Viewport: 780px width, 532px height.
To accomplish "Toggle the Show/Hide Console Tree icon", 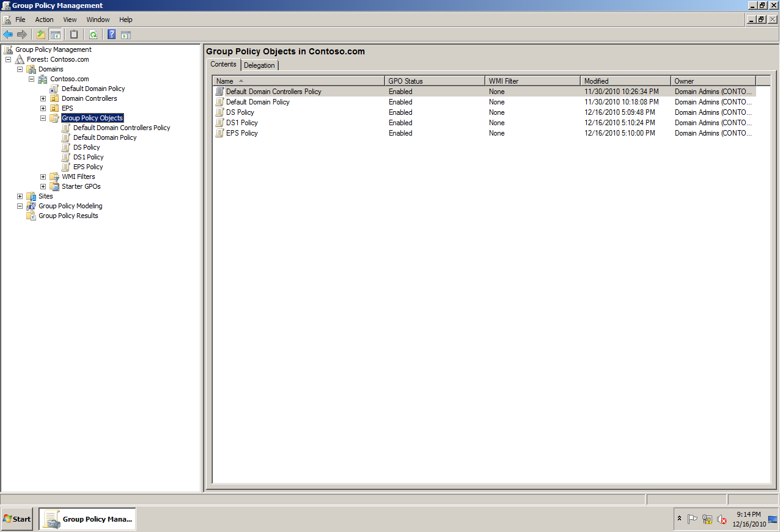I will (55, 34).
